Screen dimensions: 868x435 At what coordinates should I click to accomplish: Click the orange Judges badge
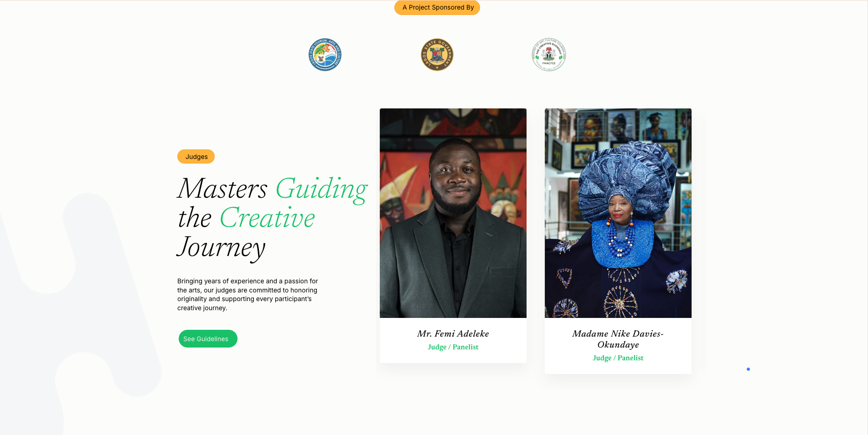point(196,157)
